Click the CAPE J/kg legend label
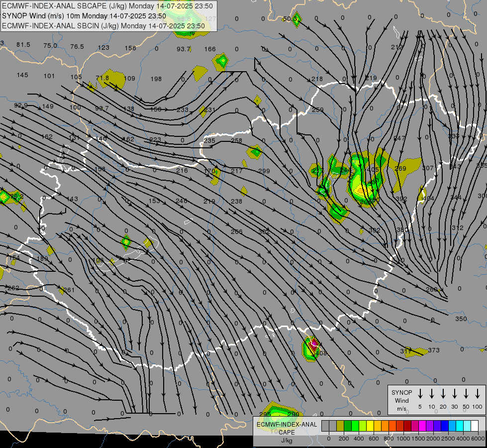Screen dimensions: 487x448 pyautogui.click(x=287, y=436)
